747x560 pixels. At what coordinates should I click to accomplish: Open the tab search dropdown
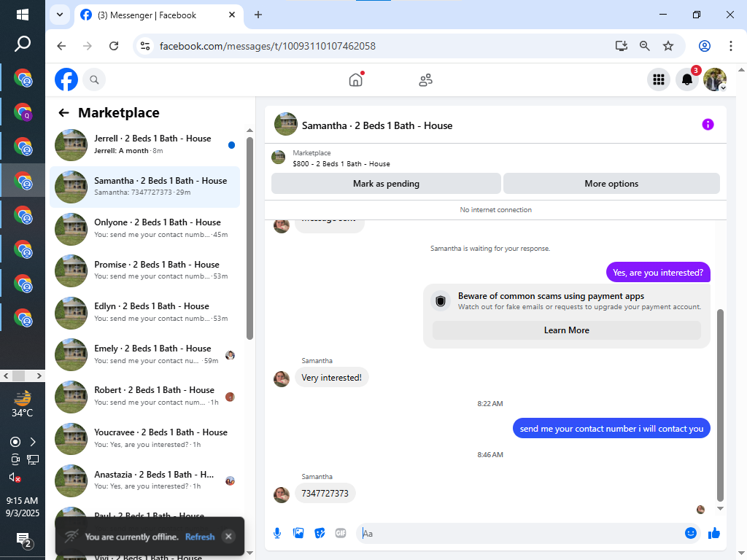(60, 15)
